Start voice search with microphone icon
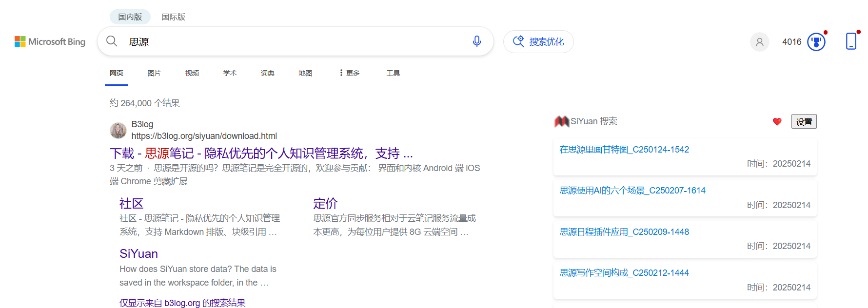The height and width of the screenshot is (308, 868). point(477,41)
